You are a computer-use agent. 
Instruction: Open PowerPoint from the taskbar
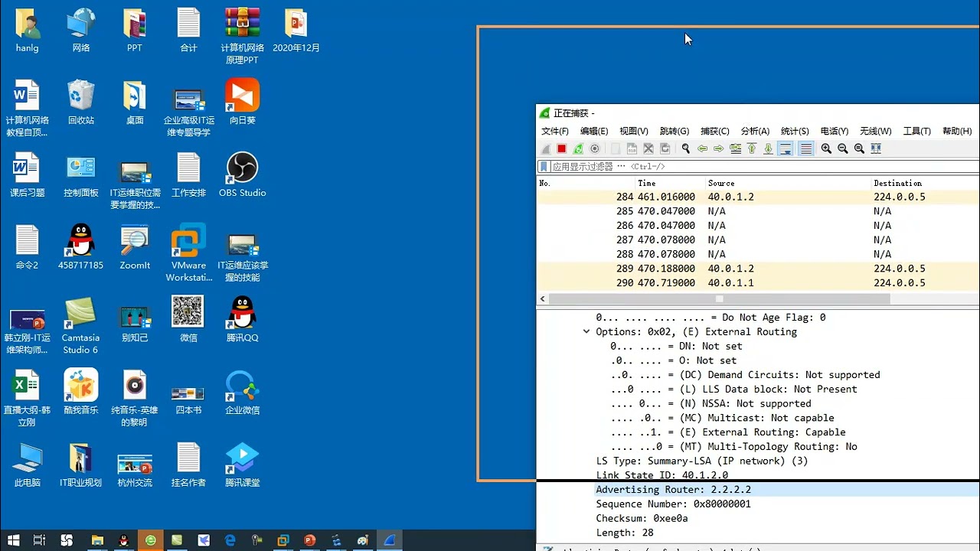point(310,540)
